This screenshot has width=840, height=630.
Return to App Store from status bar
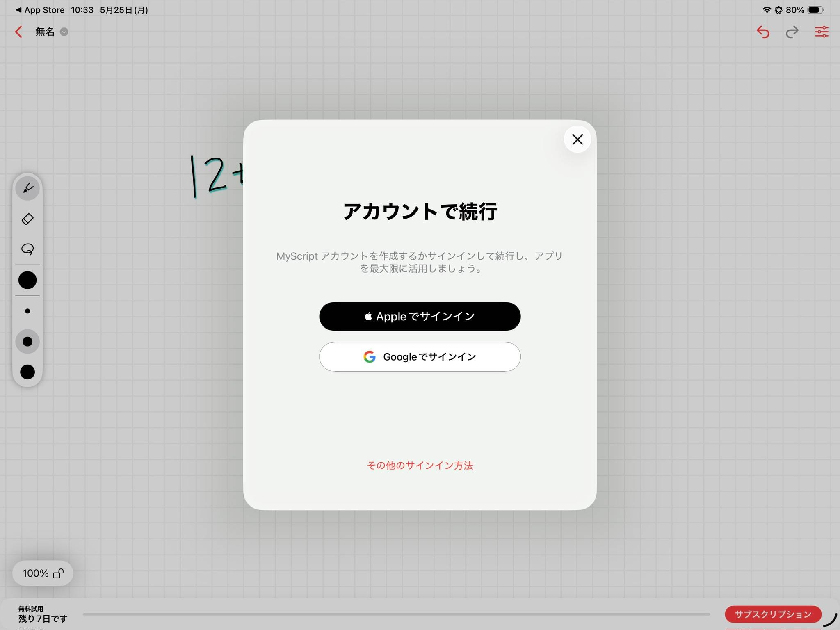click(40, 10)
